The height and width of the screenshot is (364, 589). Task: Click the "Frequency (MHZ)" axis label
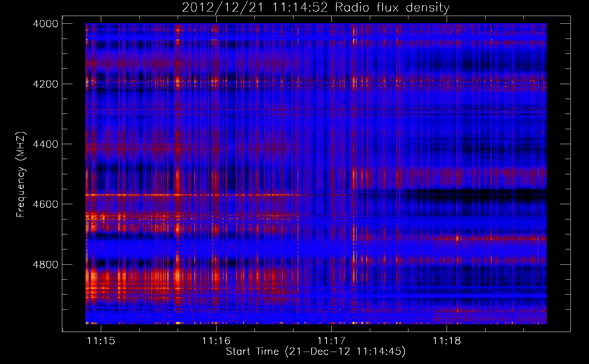click(21, 175)
